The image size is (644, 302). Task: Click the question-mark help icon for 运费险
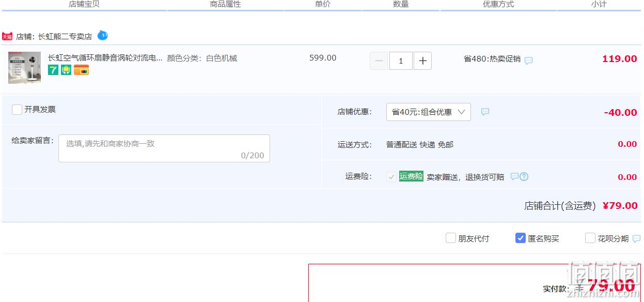pos(524,176)
